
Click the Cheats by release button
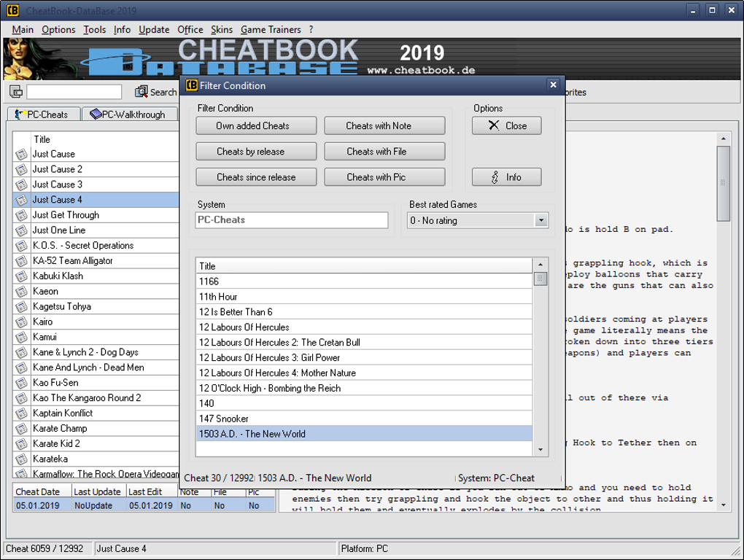[256, 151]
